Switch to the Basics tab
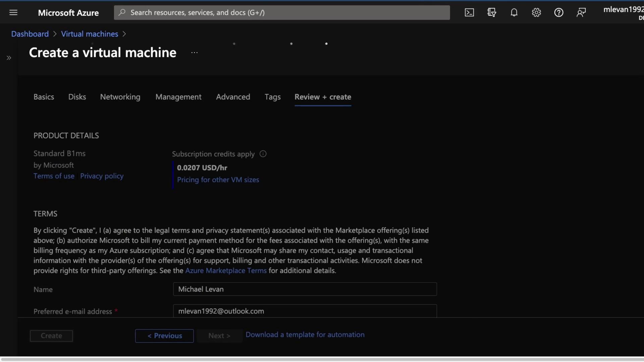This screenshot has height=362, width=644. tap(44, 97)
